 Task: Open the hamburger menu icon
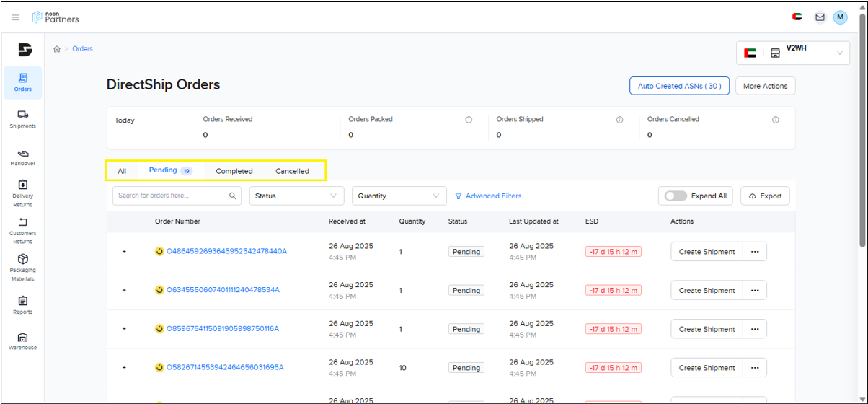(16, 17)
